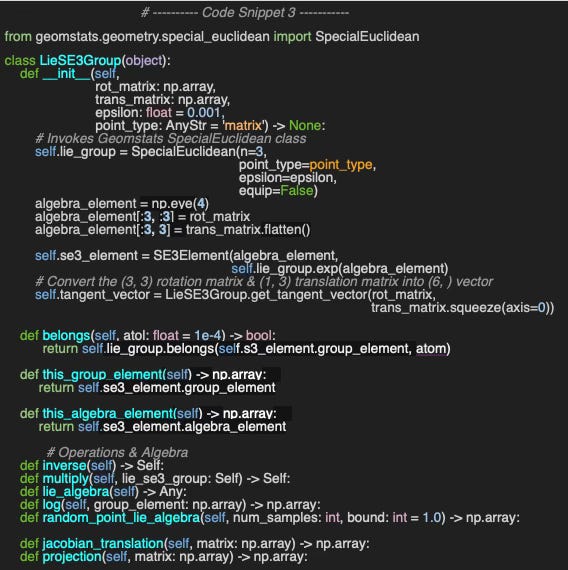Click the trans_matrix.flatten() call
This screenshot has width=568, height=570.
coord(248,230)
